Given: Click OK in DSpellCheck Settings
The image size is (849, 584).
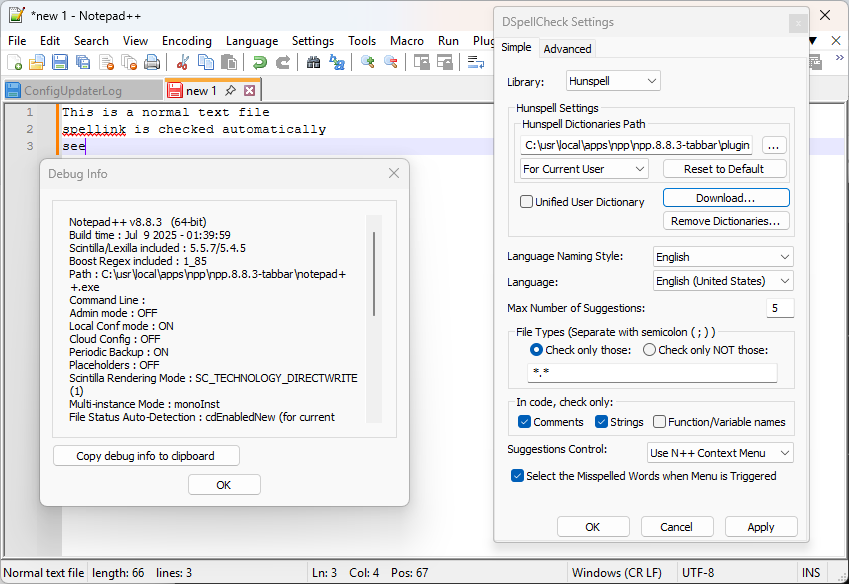Looking at the screenshot, I should coord(592,527).
